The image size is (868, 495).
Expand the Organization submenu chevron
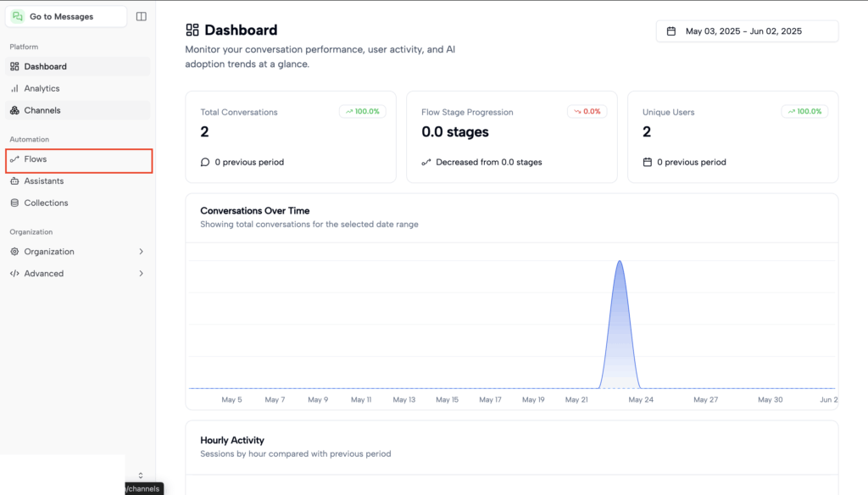(x=141, y=252)
